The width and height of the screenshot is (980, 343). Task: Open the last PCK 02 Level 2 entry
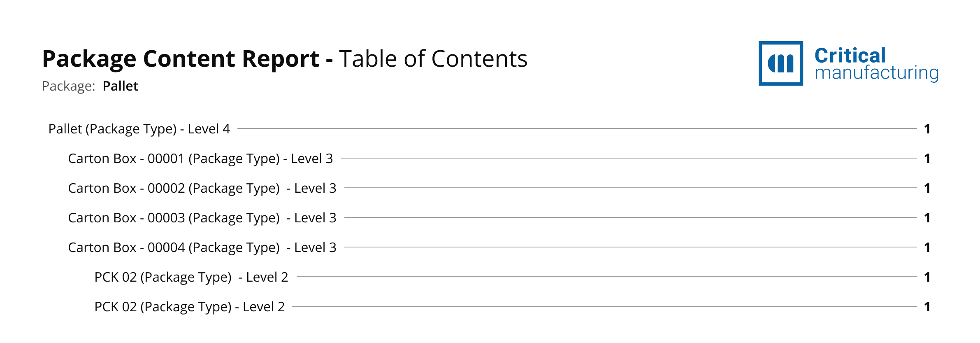pos(189,307)
